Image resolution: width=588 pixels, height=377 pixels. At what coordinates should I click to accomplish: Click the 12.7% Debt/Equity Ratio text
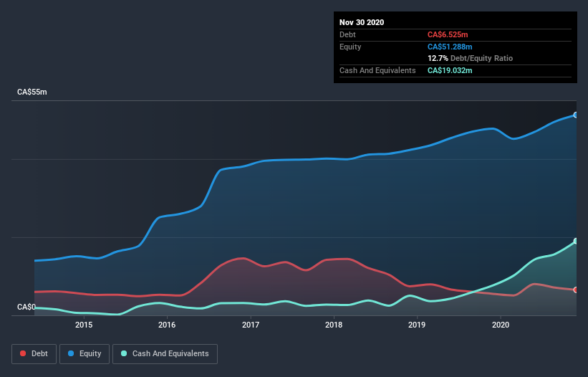[471, 59]
